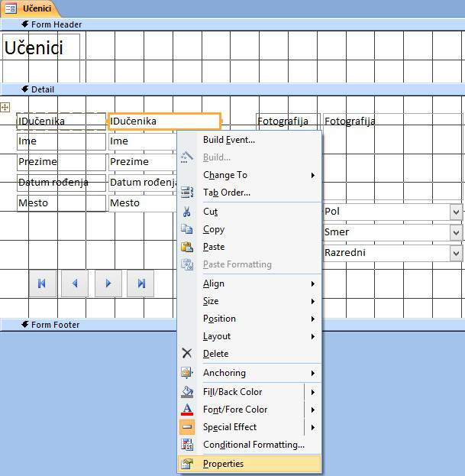Select the Form Header section bar

point(232,24)
